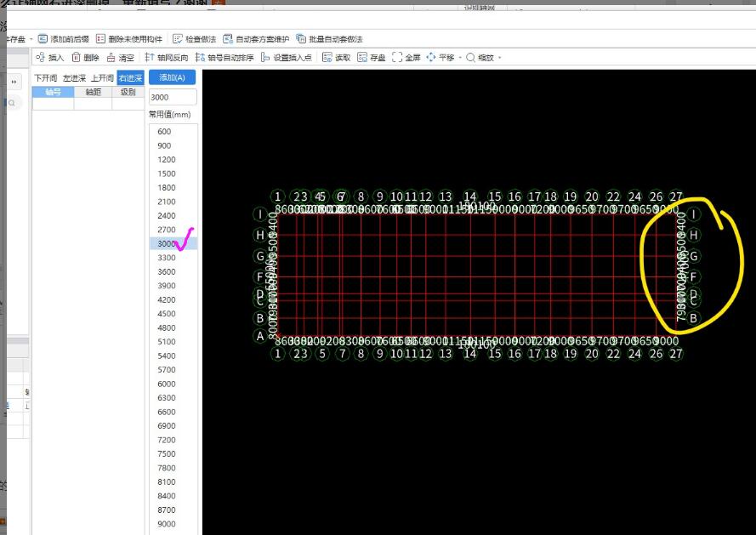
Task: Click the search magnifier icon in left sidebar
Action: coord(12,103)
